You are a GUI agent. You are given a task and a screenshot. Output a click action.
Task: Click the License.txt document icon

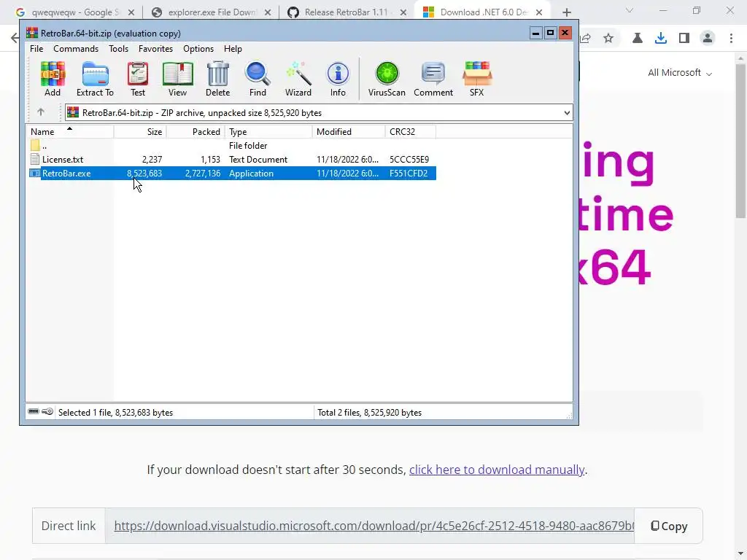[35, 160]
